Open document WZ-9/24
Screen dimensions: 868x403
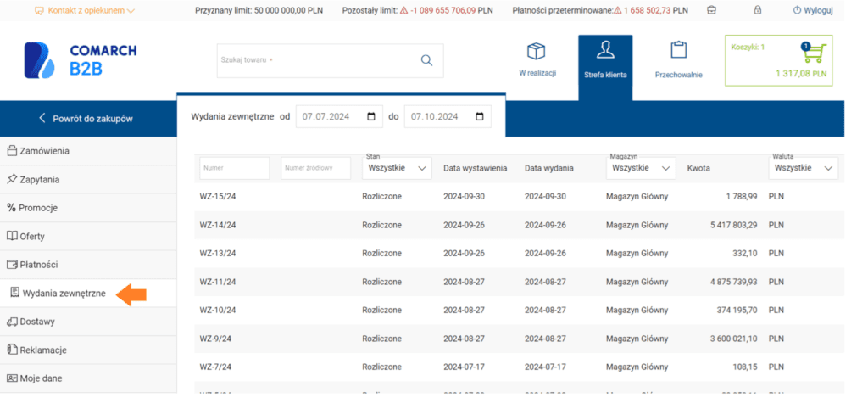(x=216, y=339)
